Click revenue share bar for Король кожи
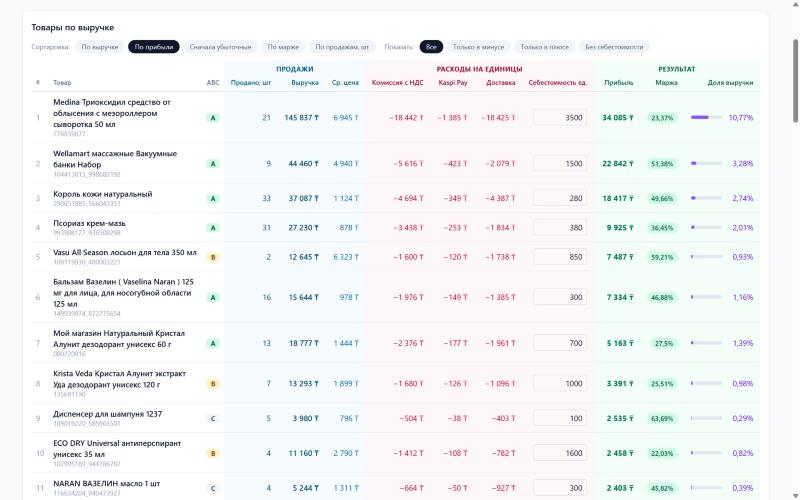The image size is (800, 500). pyautogui.click(x=706, y=198)
